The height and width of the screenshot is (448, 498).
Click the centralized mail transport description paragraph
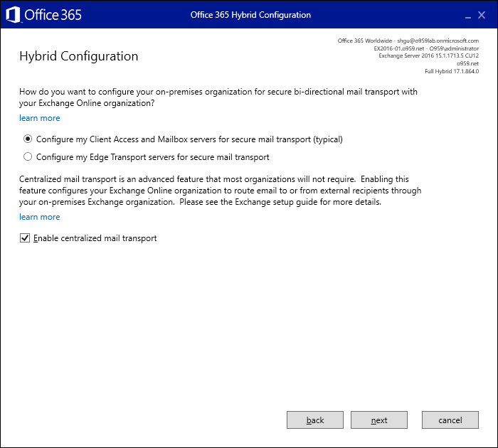pyautogui.click(x=220, y=191)
